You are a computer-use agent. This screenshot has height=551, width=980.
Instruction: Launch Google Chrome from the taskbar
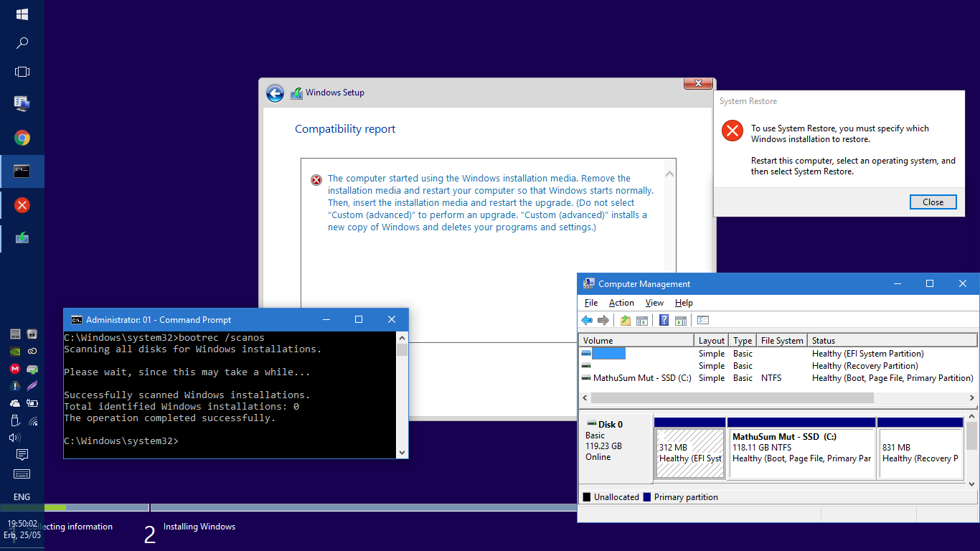coord(22,138)
